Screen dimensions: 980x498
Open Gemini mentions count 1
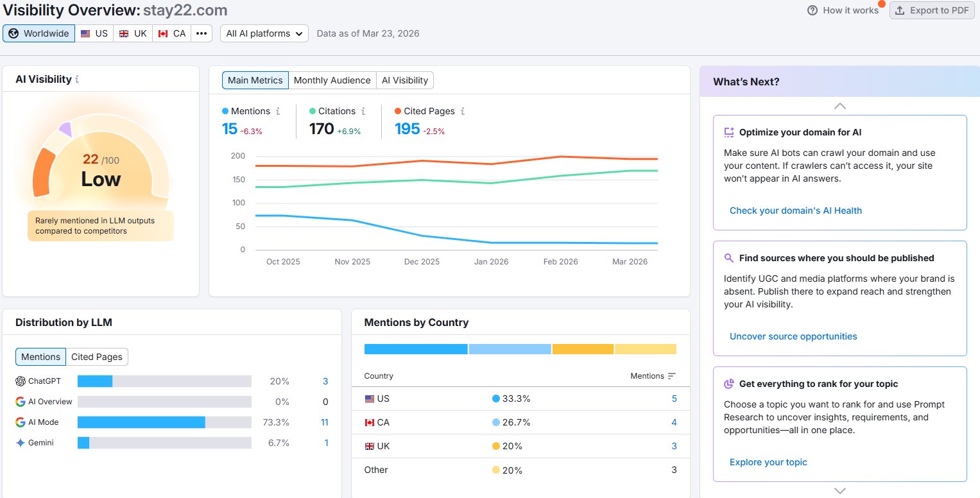(326, 443)
